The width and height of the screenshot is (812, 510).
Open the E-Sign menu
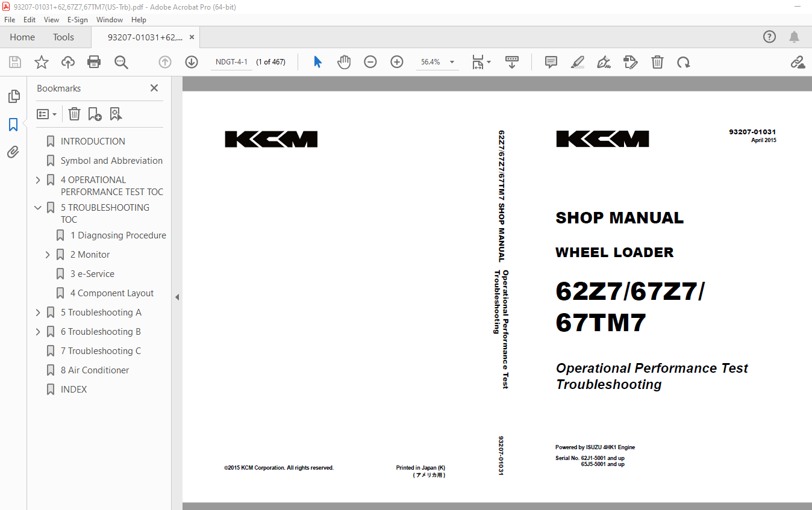click(78, 20)
